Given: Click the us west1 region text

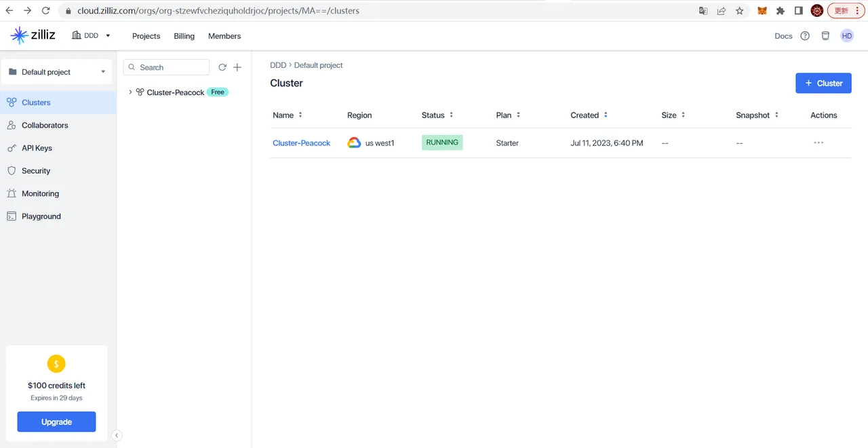Looking at the screenshot, I should coord(380,143).
